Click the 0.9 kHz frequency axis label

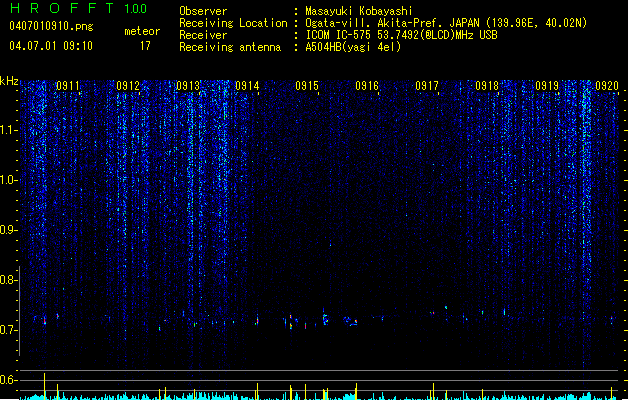8,230
